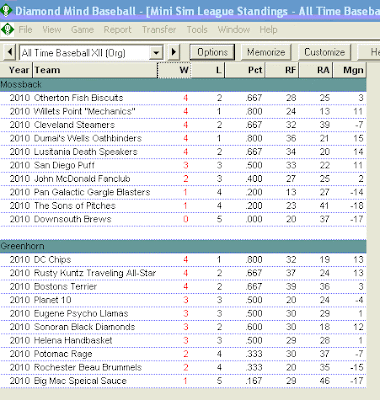Open the Tools menu
380x400 pixels.
(197, 30)
